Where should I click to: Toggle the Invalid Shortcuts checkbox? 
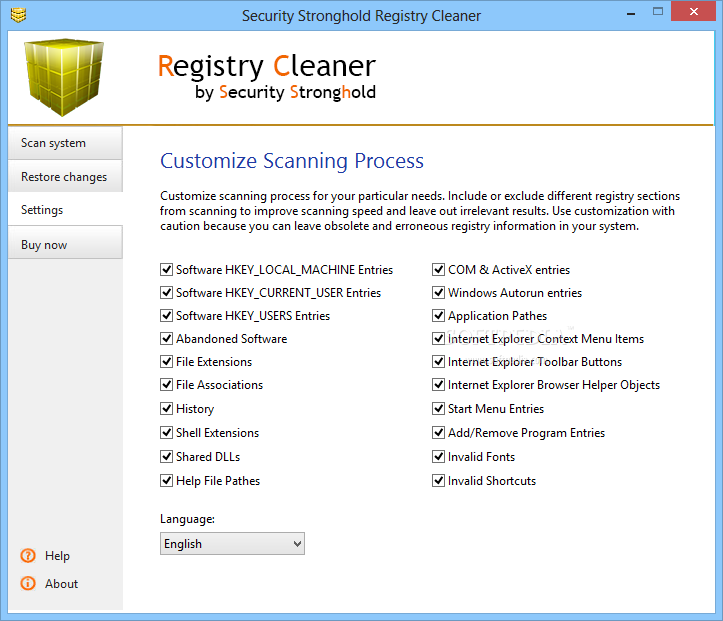pyautogui.click(x=439, y=480)
